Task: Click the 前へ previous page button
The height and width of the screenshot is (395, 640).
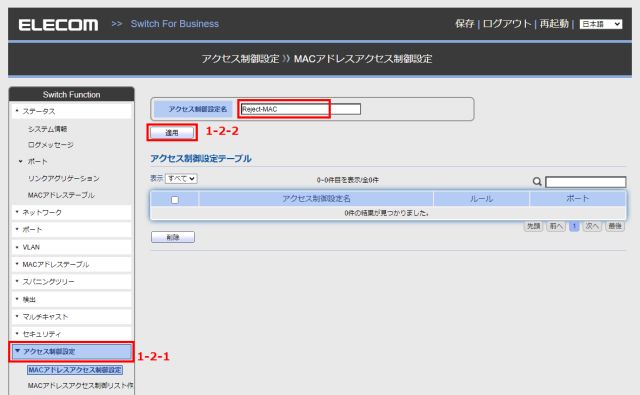Action: click(x=556, y=226)
